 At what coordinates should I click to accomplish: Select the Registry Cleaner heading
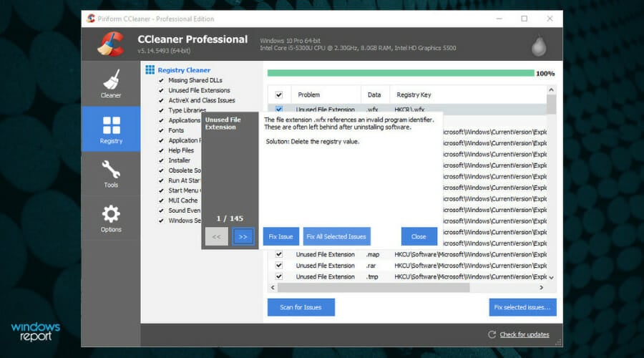[184, 70]
